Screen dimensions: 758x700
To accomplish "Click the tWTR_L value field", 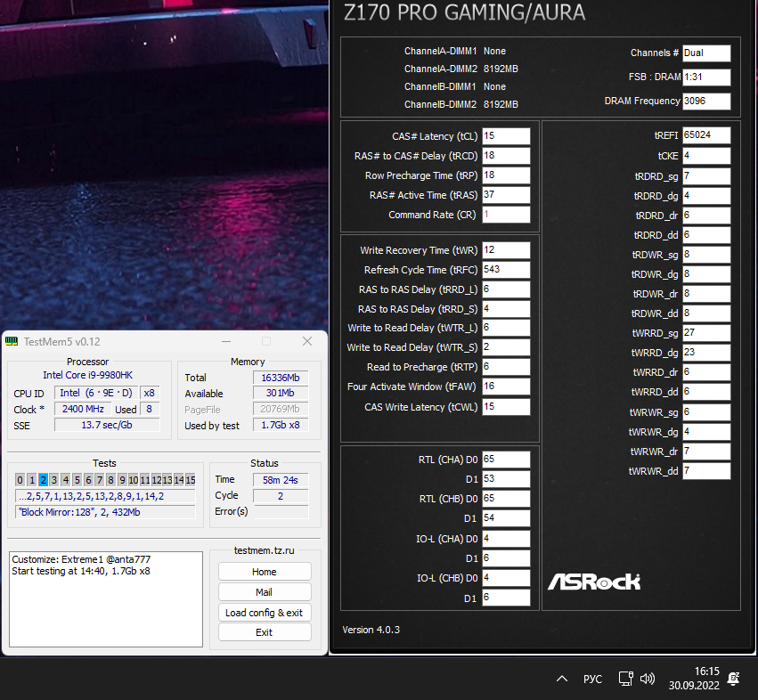I will pos(506,328).
